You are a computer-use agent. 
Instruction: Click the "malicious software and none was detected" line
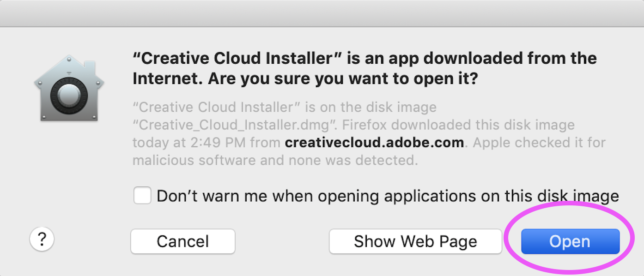coord(275,160)
